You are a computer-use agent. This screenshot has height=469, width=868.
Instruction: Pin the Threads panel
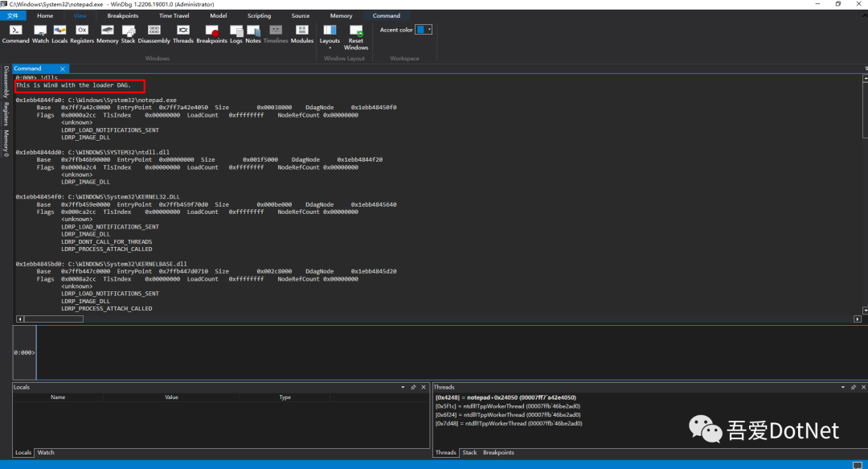pyautogui.click(x=853, y=388)
